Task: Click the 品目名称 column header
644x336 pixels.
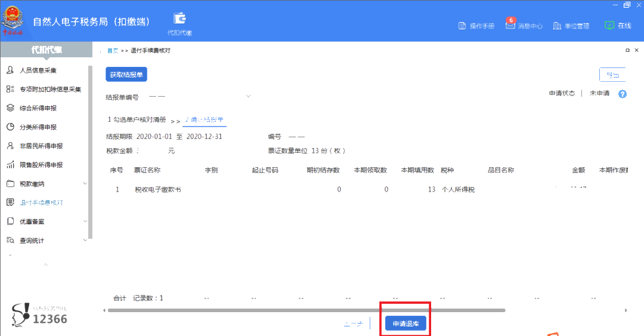Action: 501,170
